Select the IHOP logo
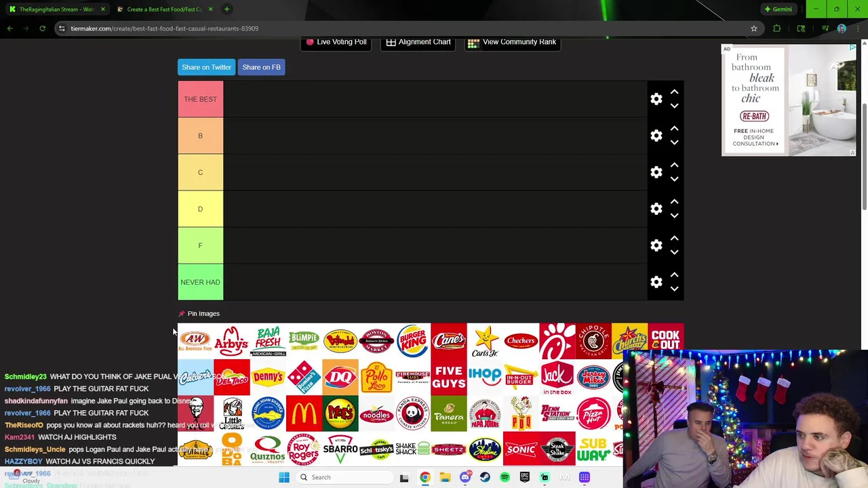This screenshot has width=868, height=488. 485,377
